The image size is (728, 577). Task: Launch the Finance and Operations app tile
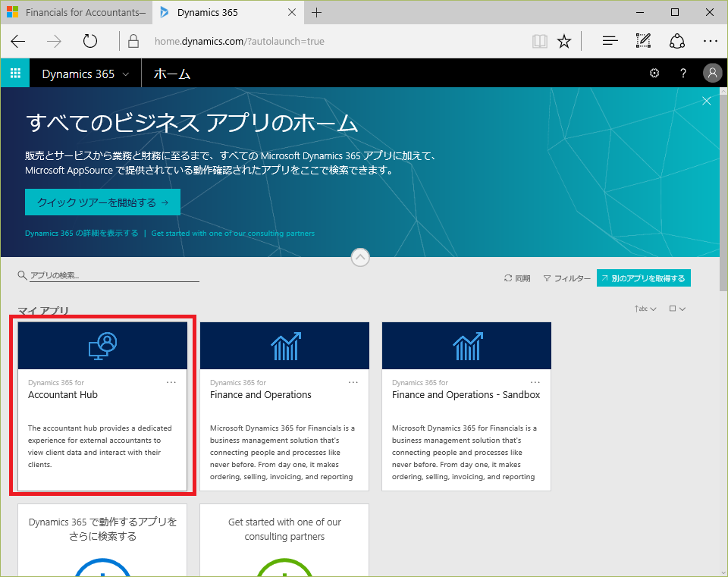pos(284,406)
